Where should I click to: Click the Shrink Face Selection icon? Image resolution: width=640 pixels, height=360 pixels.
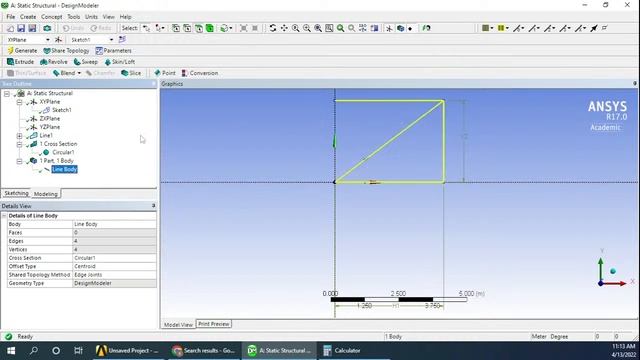point(255,28)
